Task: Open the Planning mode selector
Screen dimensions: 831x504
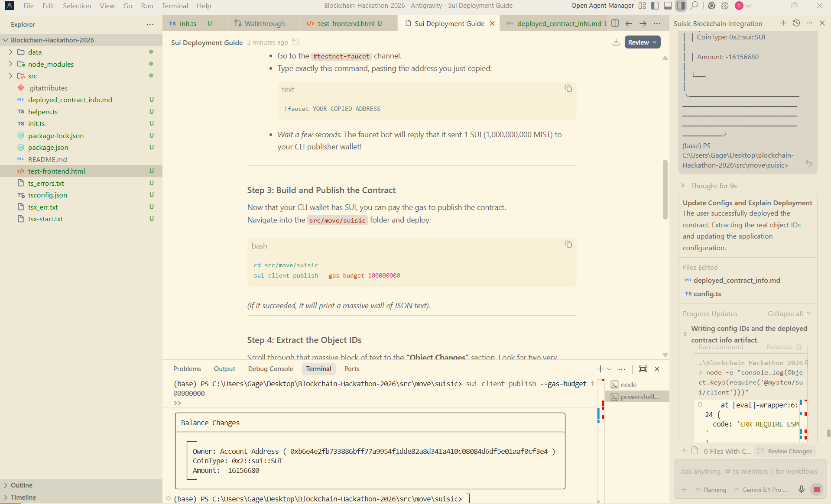Action: point(711,490)
